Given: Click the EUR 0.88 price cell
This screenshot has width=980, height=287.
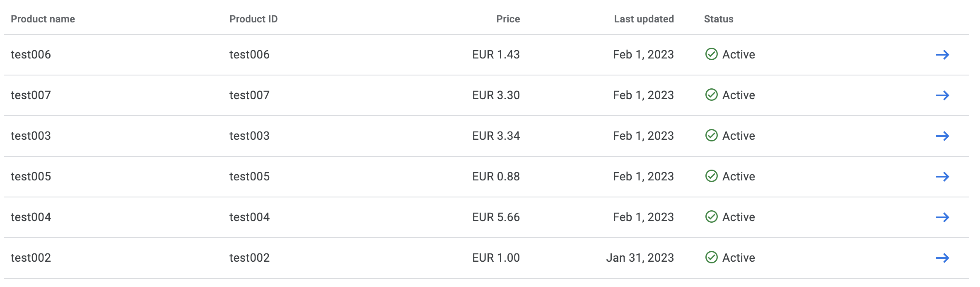Looking at the screenshot, I should pyautogui.click(x=496, y=177).
